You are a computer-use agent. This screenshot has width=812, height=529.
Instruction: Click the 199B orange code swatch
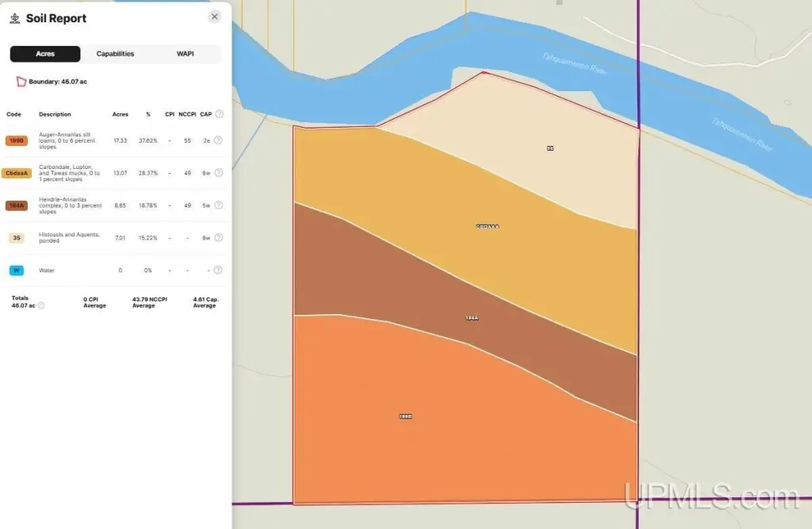(x=16, y=140)
